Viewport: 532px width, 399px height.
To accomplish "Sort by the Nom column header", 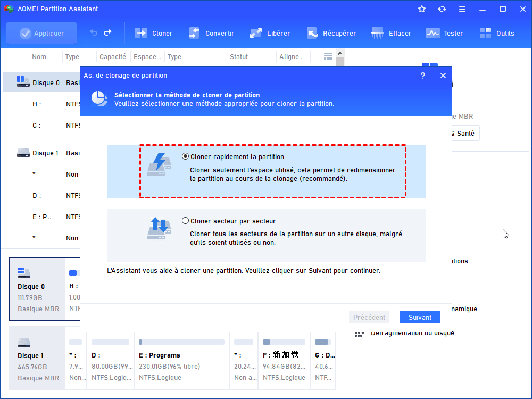I will pos(39,57).
